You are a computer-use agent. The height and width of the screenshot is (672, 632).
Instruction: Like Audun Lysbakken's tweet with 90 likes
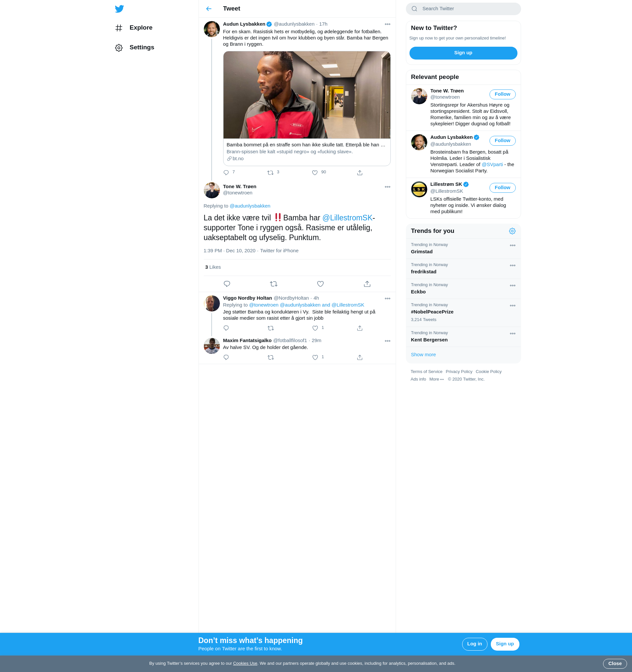[315, 173]
